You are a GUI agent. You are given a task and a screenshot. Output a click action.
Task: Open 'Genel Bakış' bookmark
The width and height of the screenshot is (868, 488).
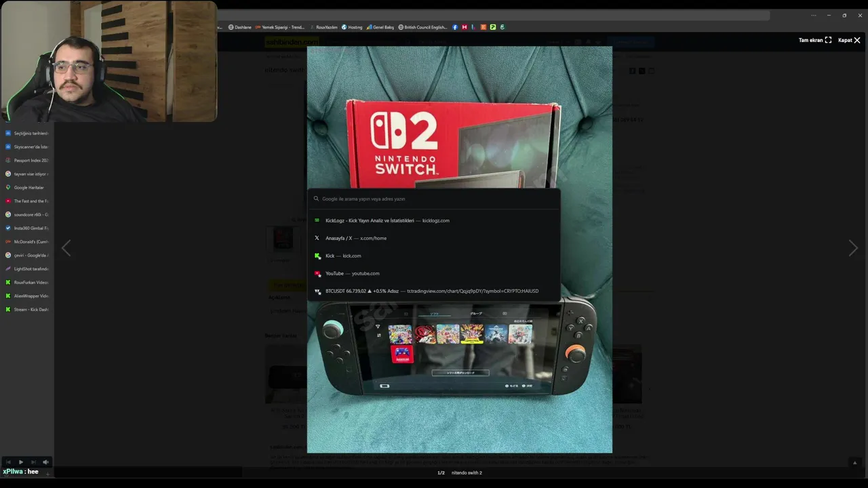380,27
